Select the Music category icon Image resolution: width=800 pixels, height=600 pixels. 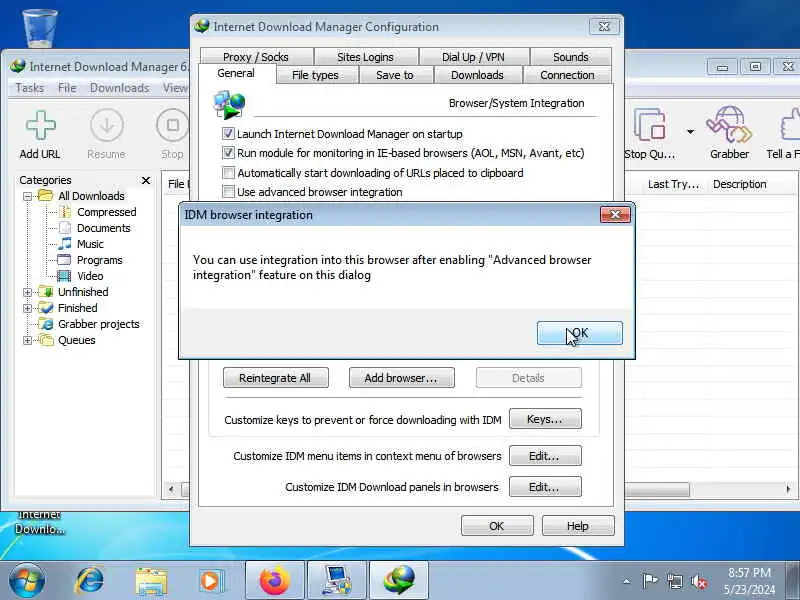pos(65,244)
